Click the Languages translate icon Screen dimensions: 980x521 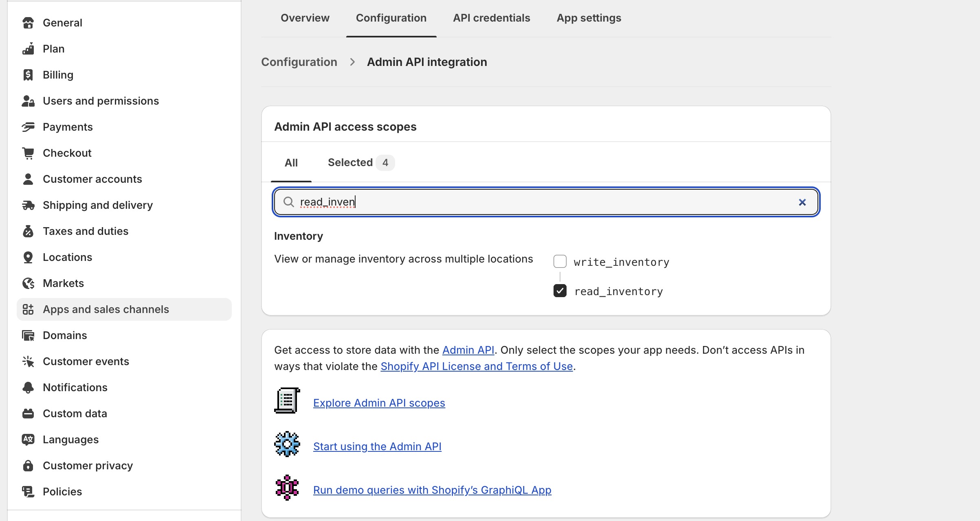(x=28, y=440)
